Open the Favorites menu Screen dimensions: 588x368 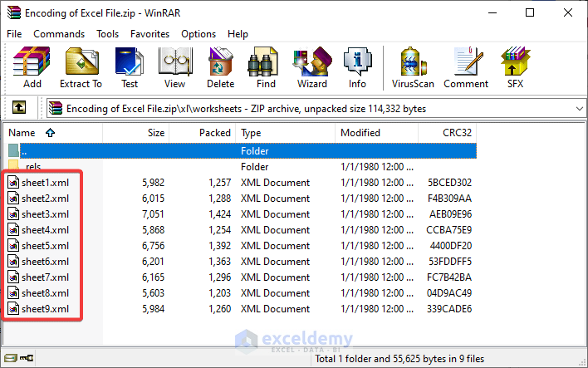tap(150, 34)
